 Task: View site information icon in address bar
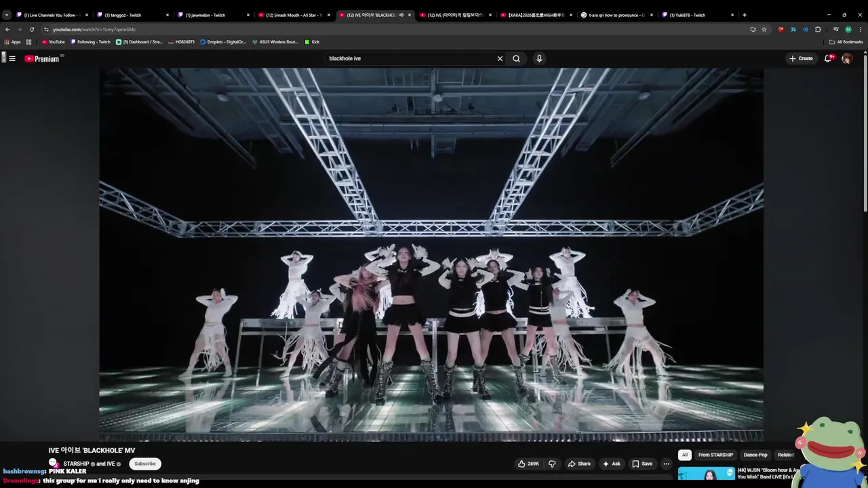pos(46,29)
